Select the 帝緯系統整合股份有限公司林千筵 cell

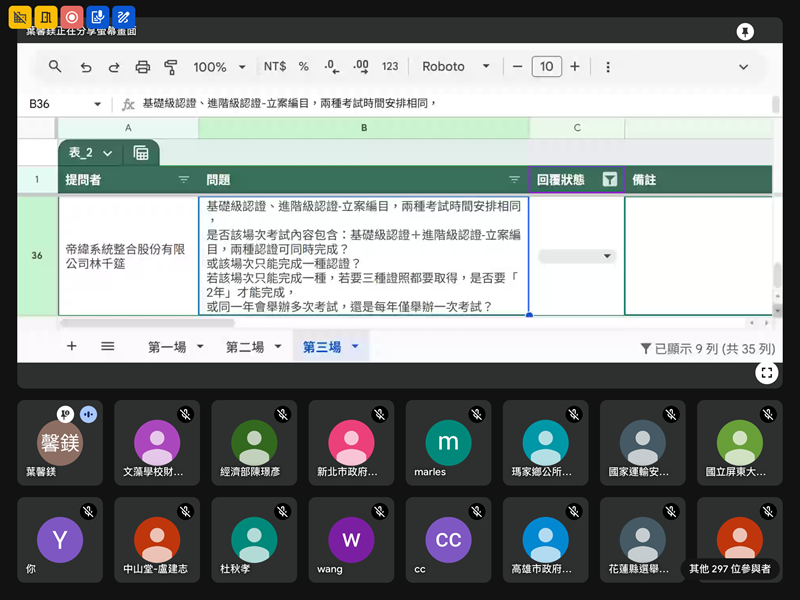pyautogui.click(x=128, y=256)
